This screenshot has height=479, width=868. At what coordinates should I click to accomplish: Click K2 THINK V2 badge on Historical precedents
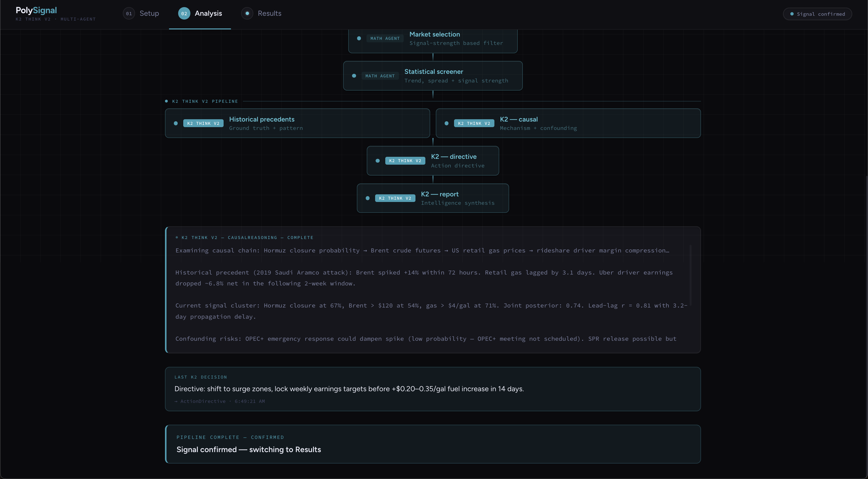click(x=203, y=123)
